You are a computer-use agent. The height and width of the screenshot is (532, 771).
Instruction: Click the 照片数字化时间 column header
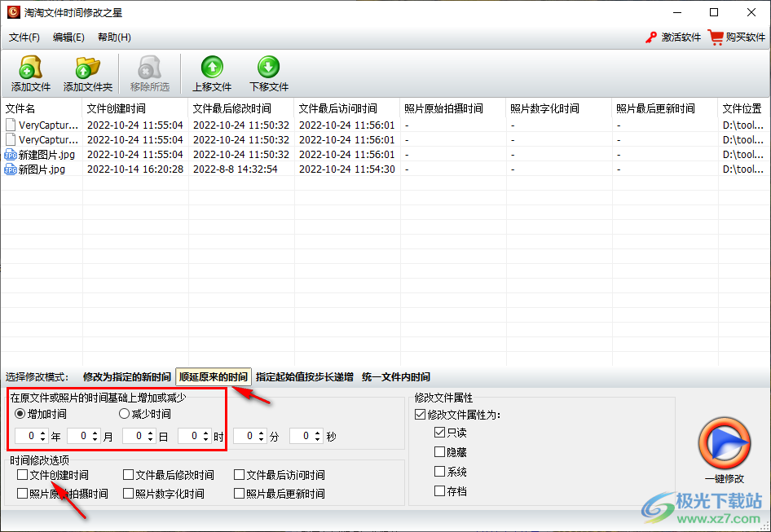(x=559, y=108)
